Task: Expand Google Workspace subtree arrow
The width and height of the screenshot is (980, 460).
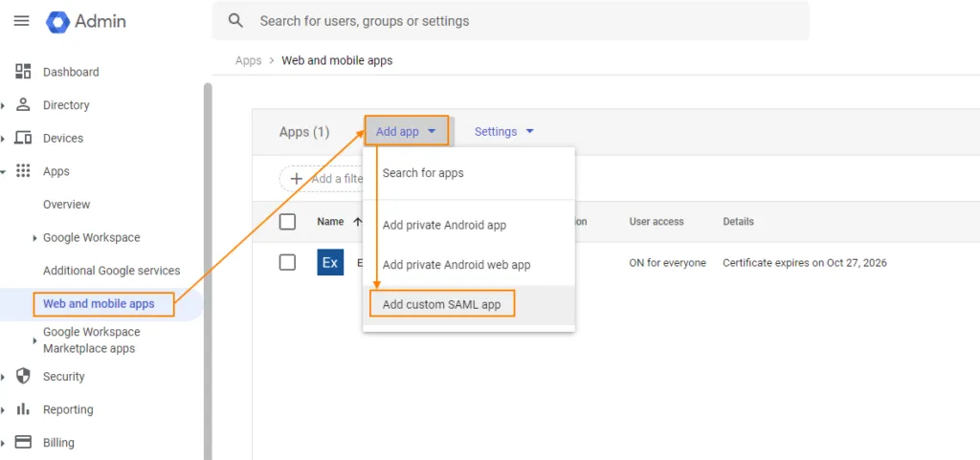Action: (35, 238)
